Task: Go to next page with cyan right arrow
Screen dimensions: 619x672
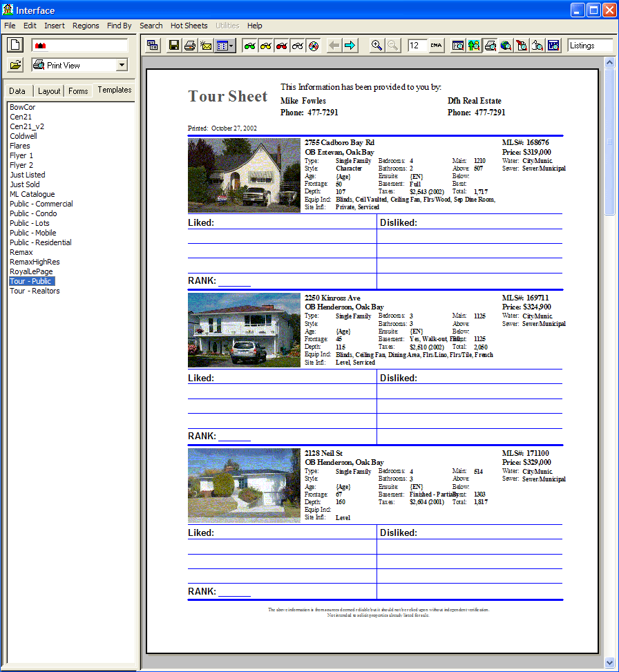Action: pyautogui.click(x=350, y=46)
